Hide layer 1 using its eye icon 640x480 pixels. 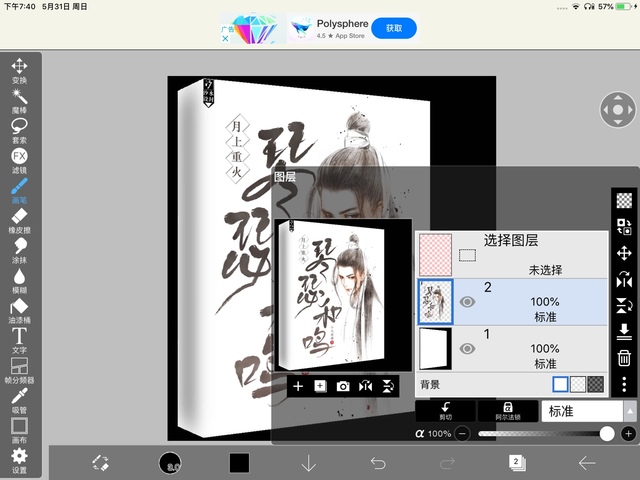[466, 348]
